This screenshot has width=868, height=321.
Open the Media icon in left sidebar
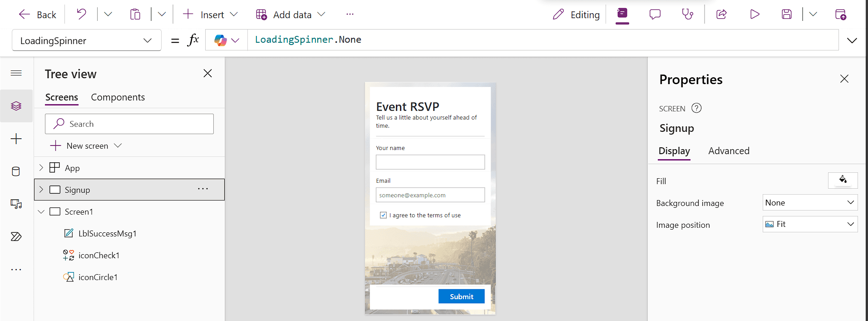click(16, 204)
